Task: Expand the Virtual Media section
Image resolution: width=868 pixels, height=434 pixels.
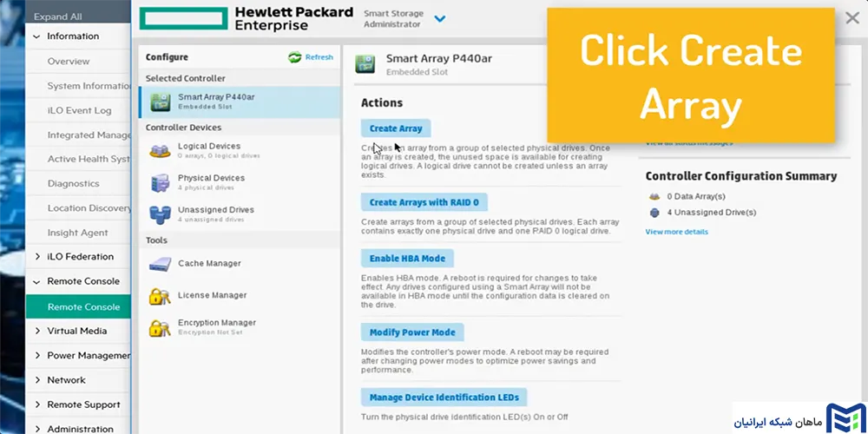Action: tap(37, 331)
